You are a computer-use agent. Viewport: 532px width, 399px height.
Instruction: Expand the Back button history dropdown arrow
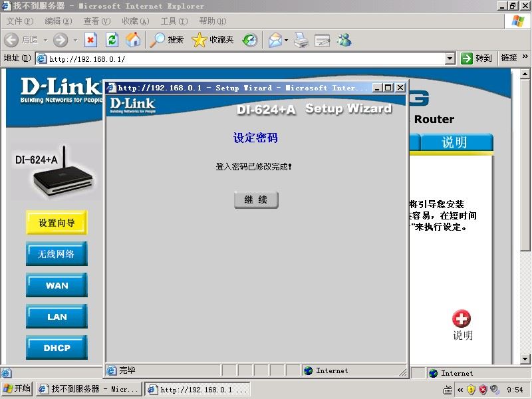point(45,41)
